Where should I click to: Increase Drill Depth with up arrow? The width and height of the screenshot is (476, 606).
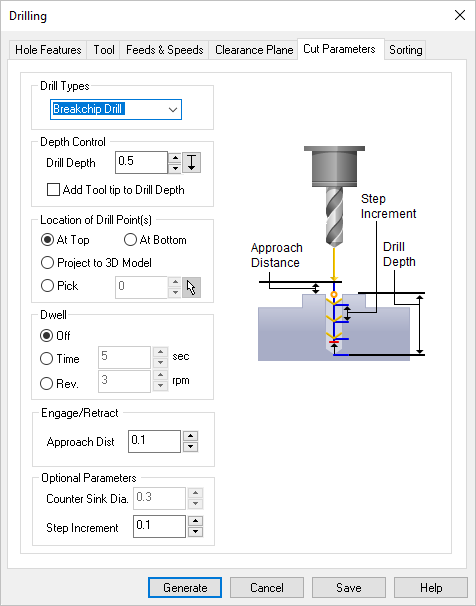[175, 158]
